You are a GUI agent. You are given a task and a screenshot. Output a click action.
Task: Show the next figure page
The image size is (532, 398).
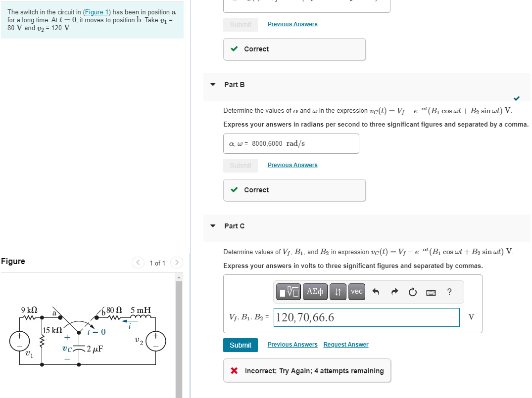pyautogui.click(x=177, y=263)
